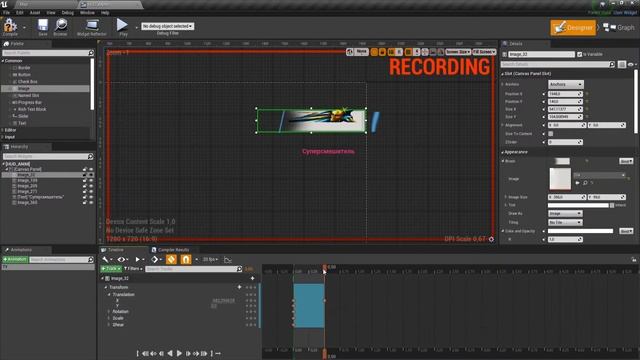
Task: Collapse the Transform track section
Action: click(106, 287)
